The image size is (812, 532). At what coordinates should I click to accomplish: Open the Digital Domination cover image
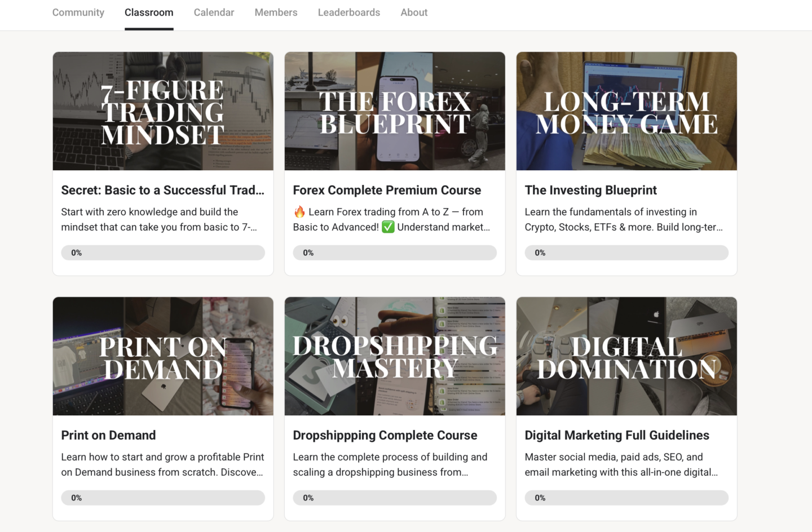click(x=626, y=356)
